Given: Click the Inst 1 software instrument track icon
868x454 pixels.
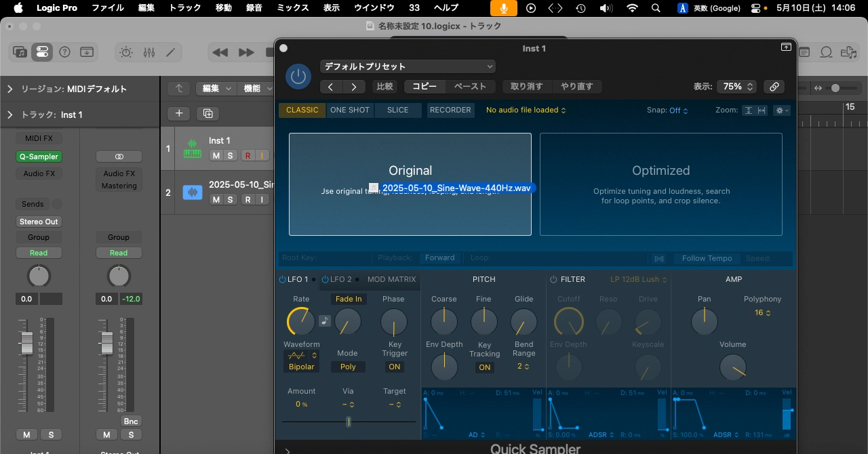Looking at the screenshot, I should (x=193, y=148).
